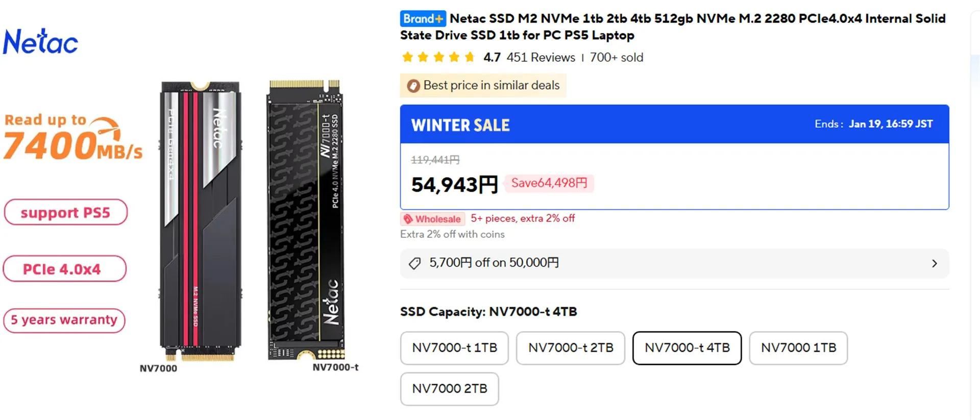This screenshot has width=980, height=420.
Task: Click the best price badge icon
Action: click(413, 86)
